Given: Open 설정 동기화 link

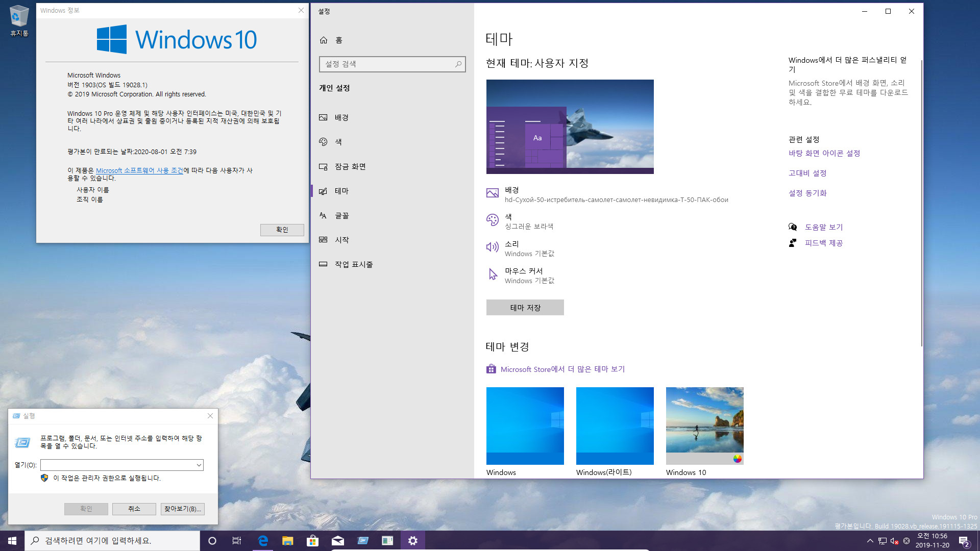Looking at the screenshot, I should click(807, 193).
